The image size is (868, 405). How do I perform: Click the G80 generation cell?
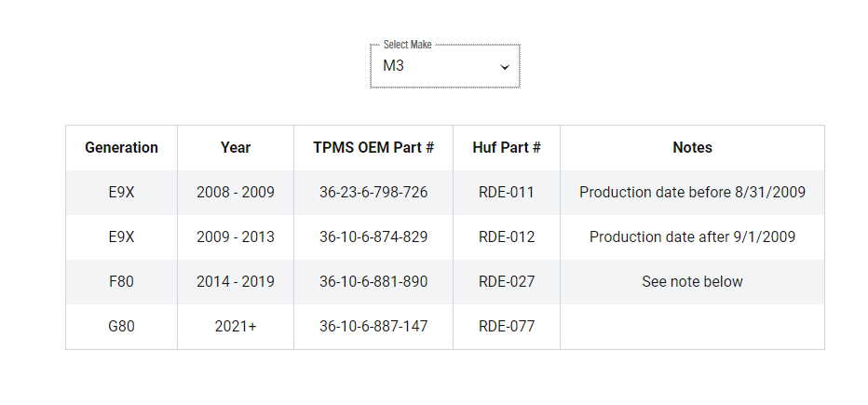[x=121, y=327]
